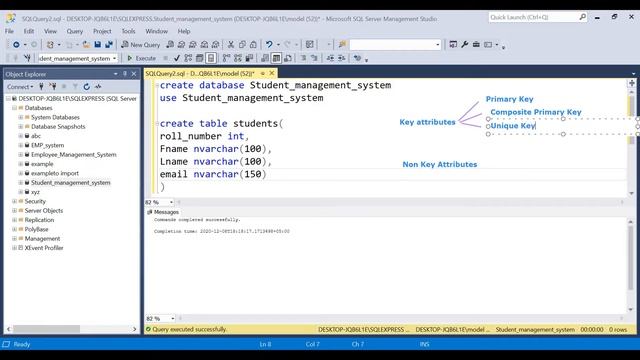Click the Results to File icon
640x360 pixels.
288,58
